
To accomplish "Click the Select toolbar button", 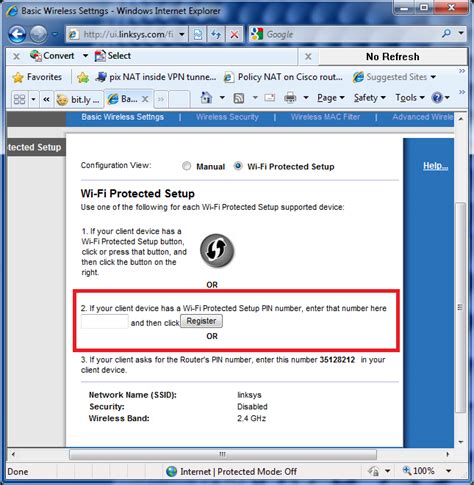I will [113, 56].
